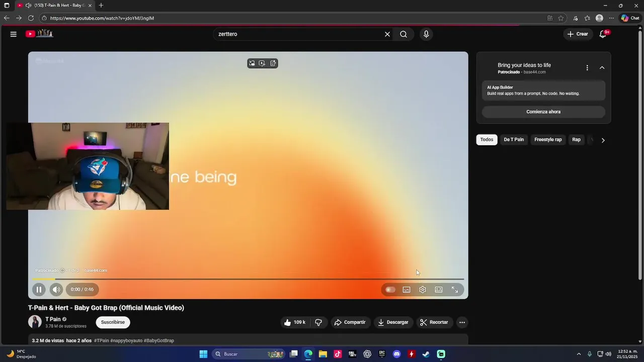Visit base44.com link in player ad

click(96, 270)
